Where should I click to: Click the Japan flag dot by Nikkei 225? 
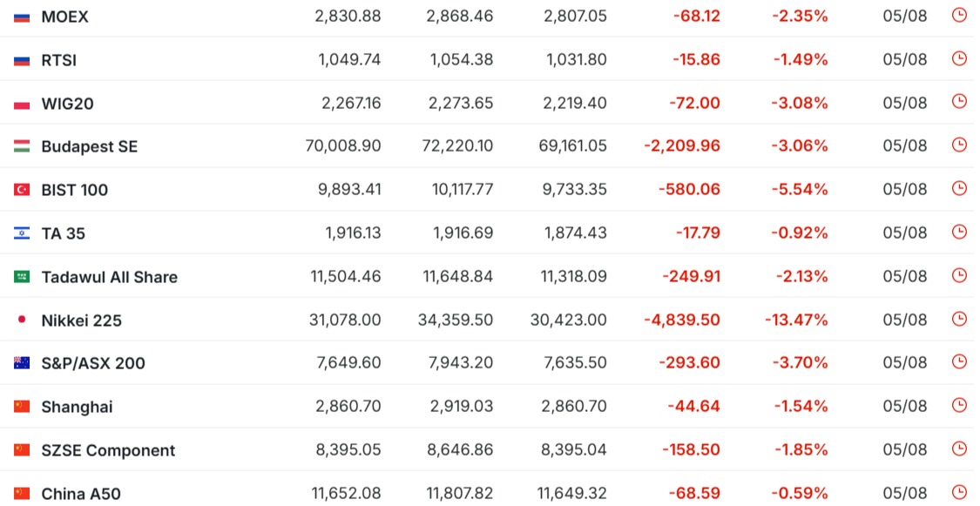(x=22, y=320)
